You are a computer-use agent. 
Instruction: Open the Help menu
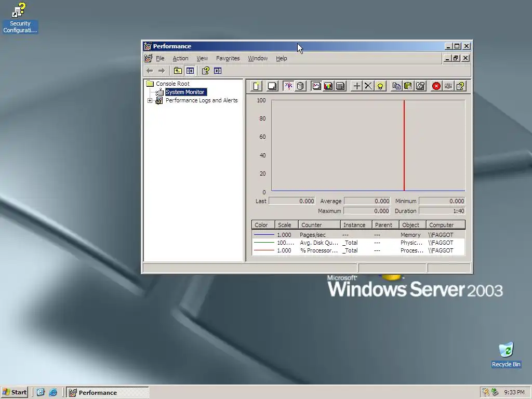281,58
